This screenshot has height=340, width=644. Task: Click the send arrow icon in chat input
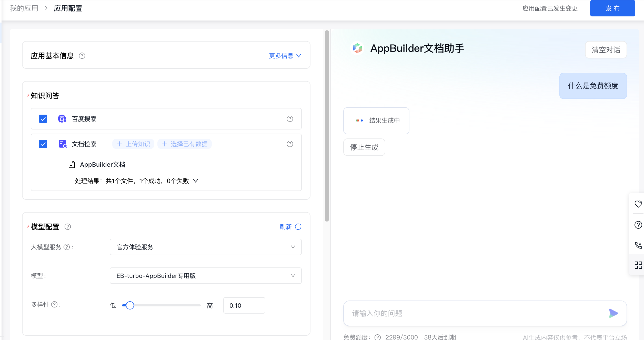click(x=613, y=313)
